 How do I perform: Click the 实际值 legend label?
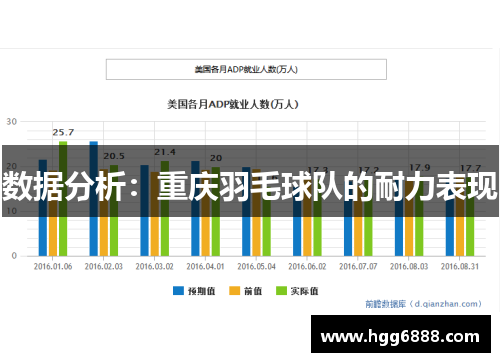click(304, 291)
